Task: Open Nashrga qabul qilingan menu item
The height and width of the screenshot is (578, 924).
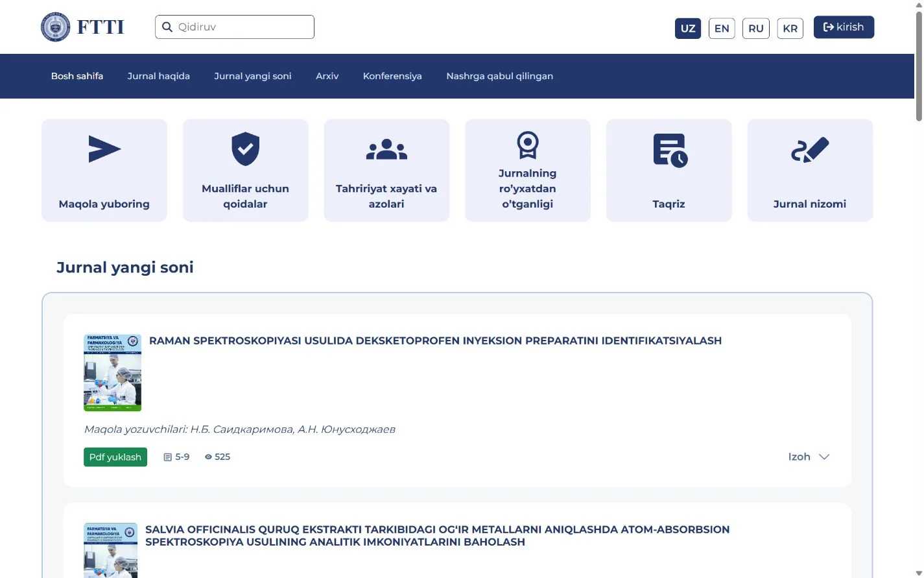Action: point(500,76)
